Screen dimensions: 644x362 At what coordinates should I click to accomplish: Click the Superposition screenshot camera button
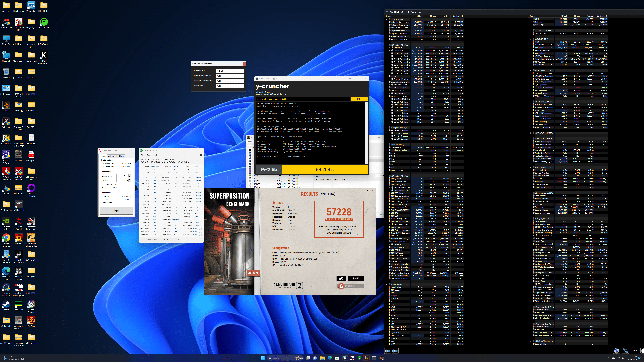(341, 278)
